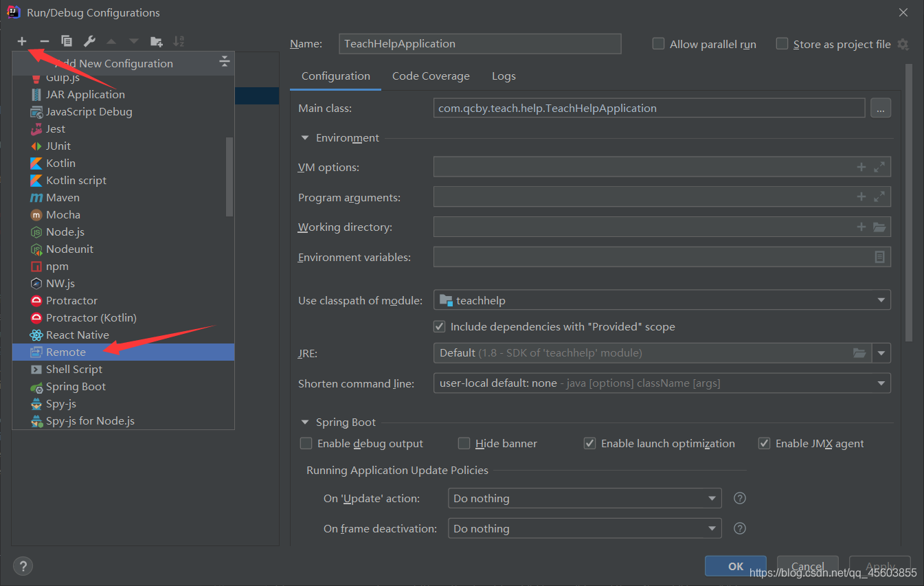Choose Jest from the configuration list
This screenshot has height=586, width=924.
123,128
